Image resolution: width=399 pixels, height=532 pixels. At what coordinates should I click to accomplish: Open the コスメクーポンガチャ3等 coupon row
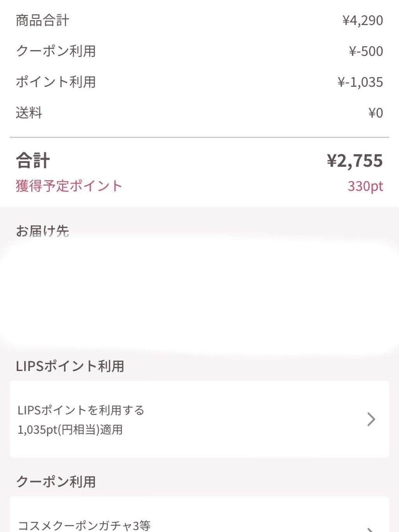[x=84, y=525]
